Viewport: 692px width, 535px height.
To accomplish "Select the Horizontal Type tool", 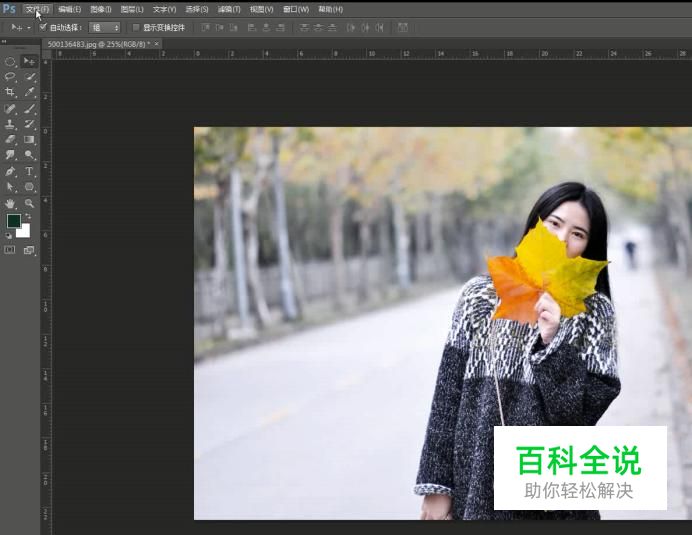I will point(29,171).
